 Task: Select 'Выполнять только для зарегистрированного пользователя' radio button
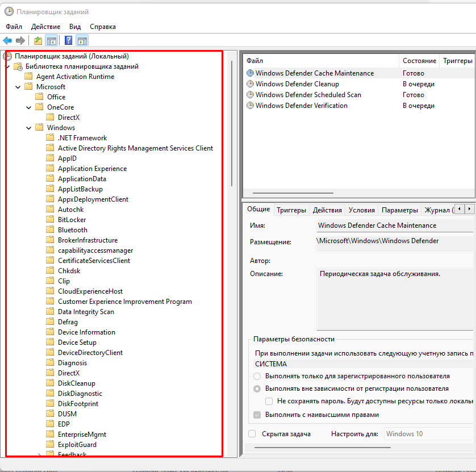[257, 376]
